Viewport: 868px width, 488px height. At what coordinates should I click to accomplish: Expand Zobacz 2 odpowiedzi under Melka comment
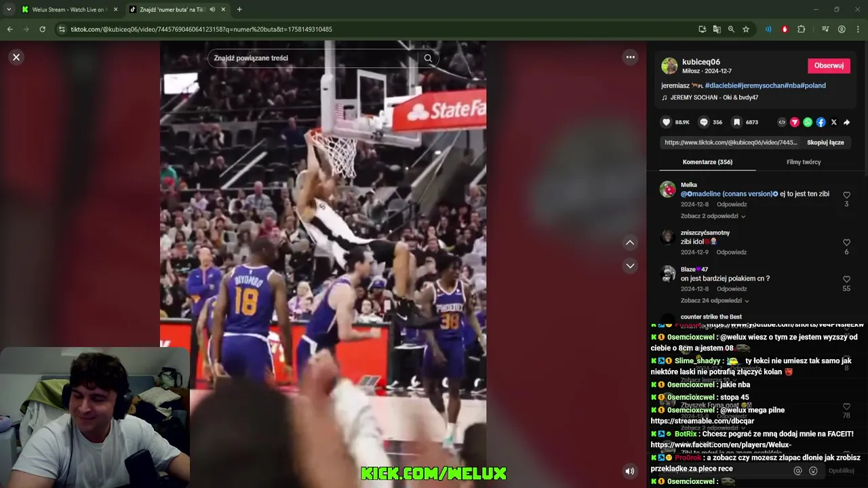[x=713, y=216]
